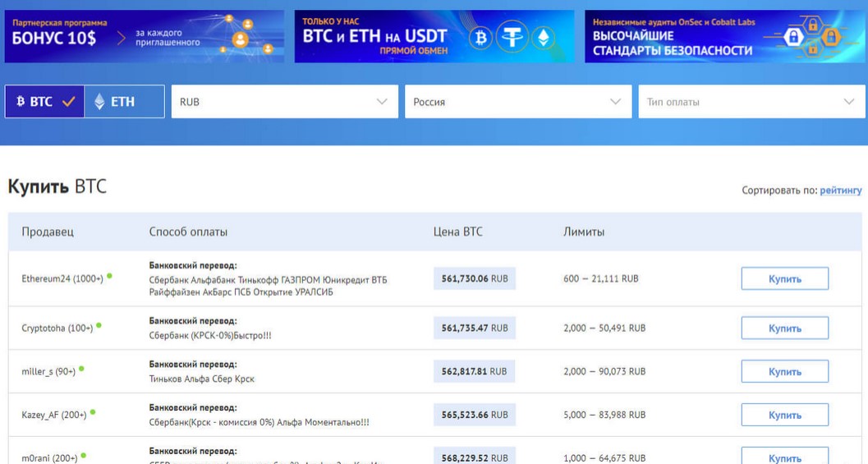Click the limits 5,000 – 83,988 RUB

(604, 415)
